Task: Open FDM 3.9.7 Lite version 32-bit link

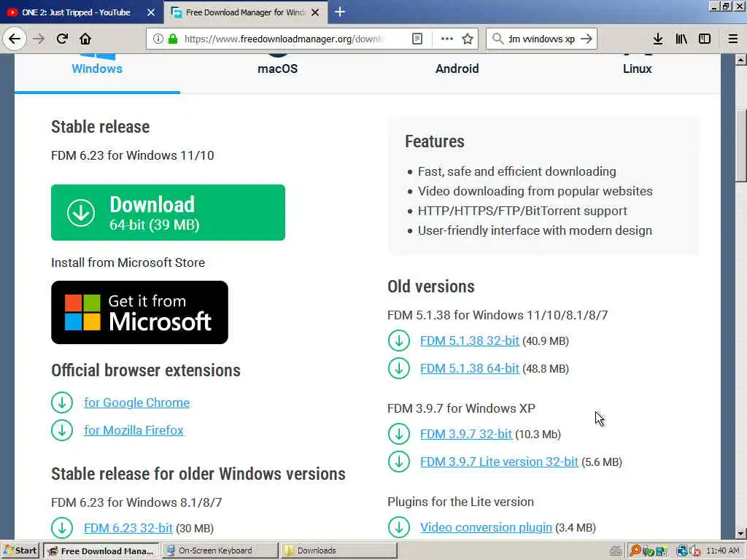Action: click(x=499, y=462)
